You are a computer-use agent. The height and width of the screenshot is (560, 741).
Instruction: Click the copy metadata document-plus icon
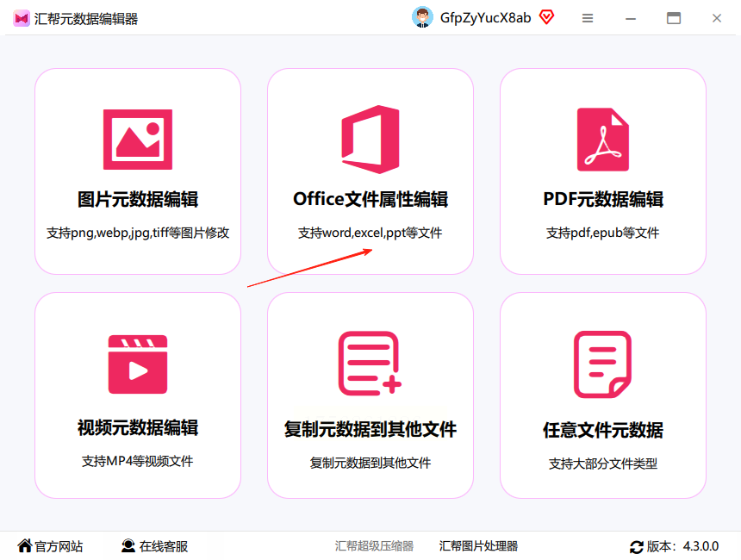[370, 364]
